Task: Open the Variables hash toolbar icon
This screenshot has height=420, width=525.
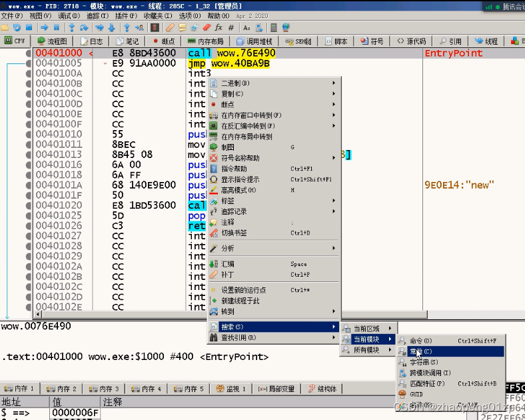Action: click(x=231, y=27)
